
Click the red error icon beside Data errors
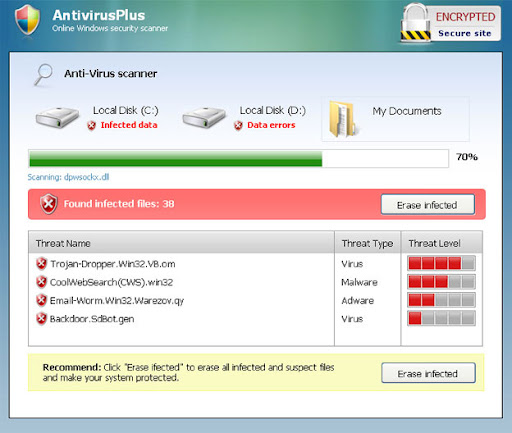[x=238, y=125]
